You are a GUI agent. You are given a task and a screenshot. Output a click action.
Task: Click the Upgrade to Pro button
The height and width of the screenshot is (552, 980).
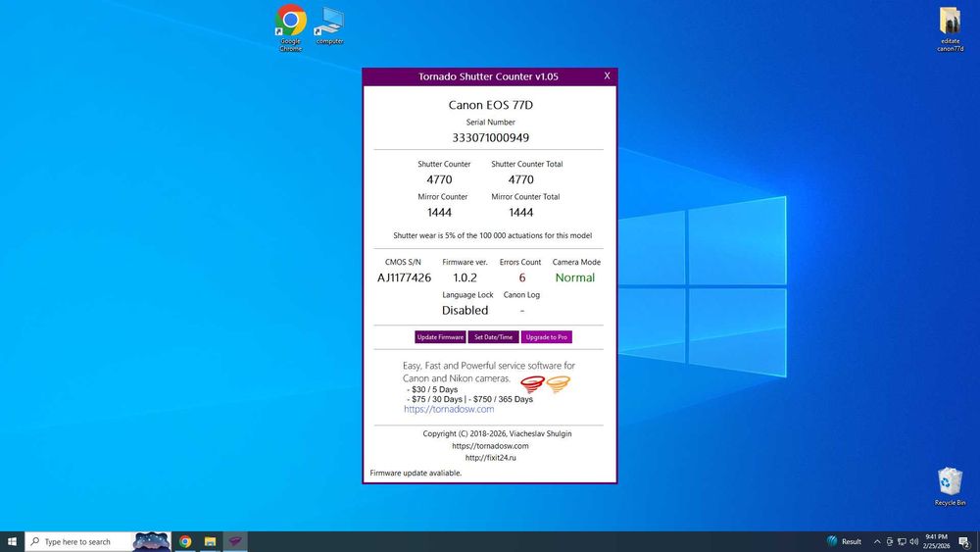546,337
